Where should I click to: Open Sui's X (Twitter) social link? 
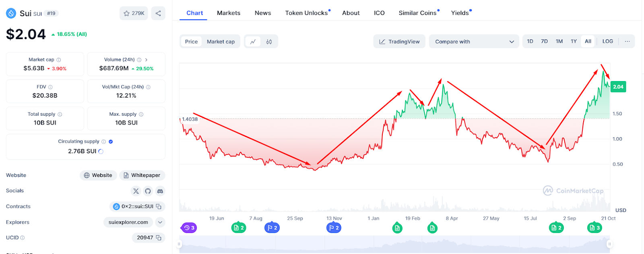[x=136, y=191]
